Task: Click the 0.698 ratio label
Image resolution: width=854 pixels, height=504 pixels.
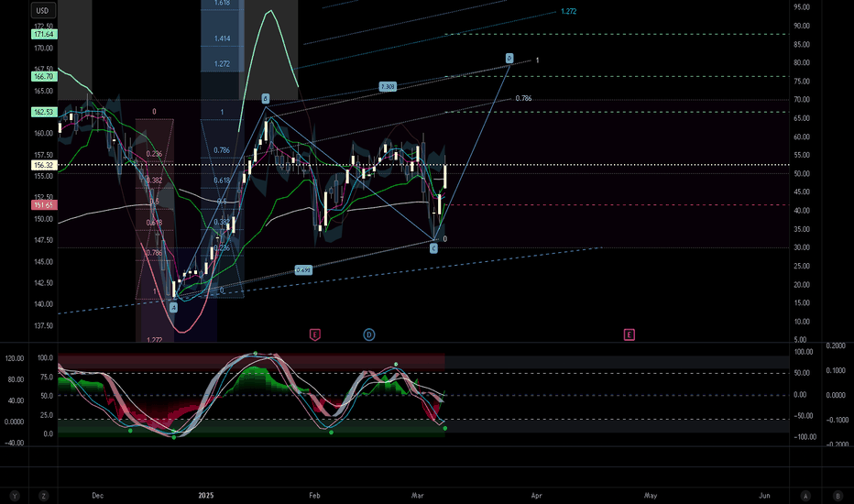Action: coord(303,270)
